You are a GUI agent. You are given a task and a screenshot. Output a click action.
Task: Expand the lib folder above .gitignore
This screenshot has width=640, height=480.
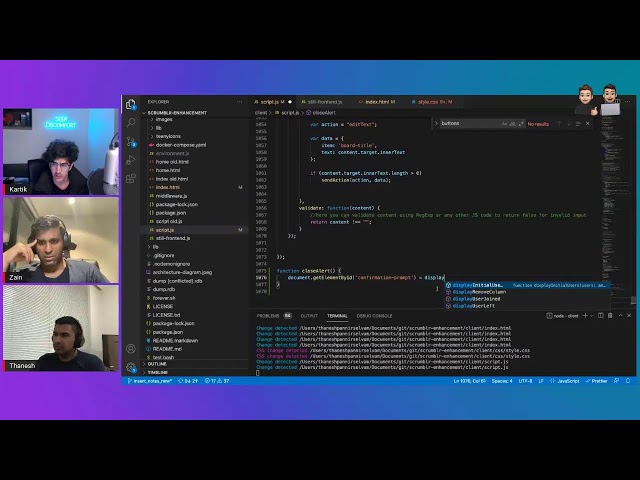pos(156,247)
